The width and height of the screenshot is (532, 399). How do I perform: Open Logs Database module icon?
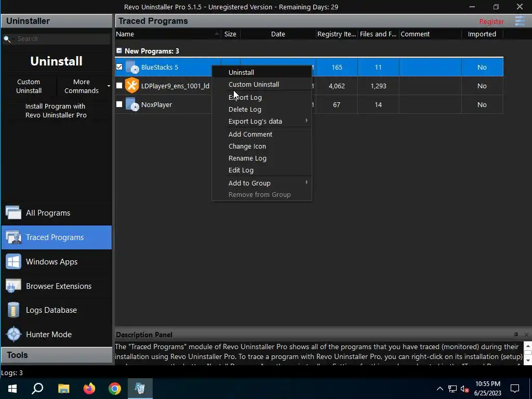click(x=13, y=310)
